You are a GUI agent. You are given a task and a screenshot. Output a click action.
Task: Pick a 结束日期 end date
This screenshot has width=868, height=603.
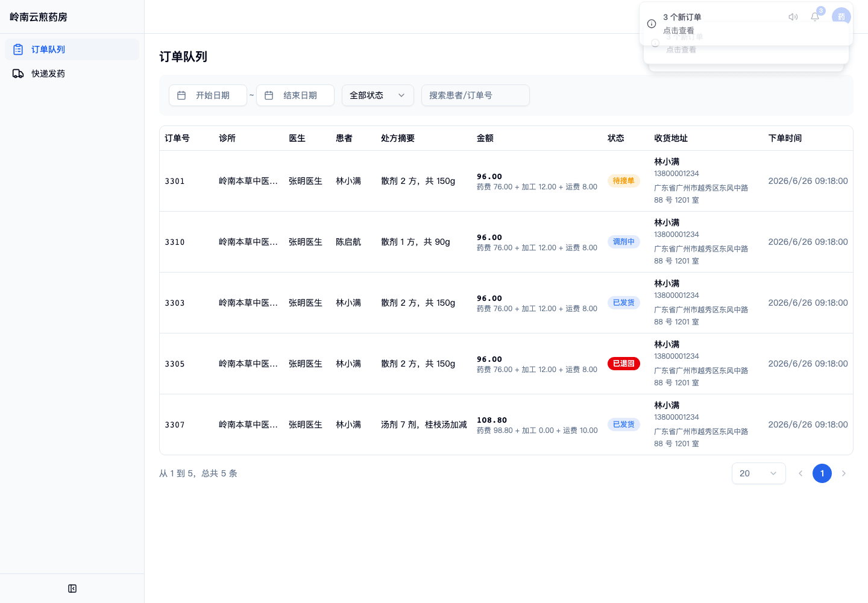click(x=295, y=95)
